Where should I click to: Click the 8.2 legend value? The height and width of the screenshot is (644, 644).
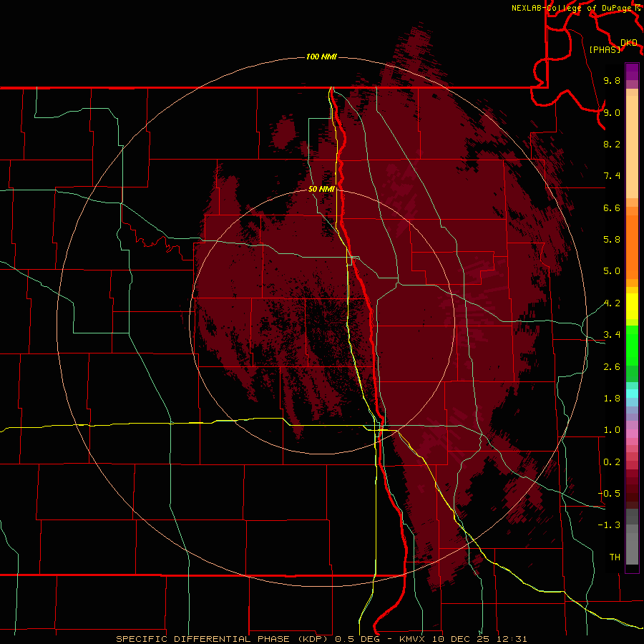[612, 144]
